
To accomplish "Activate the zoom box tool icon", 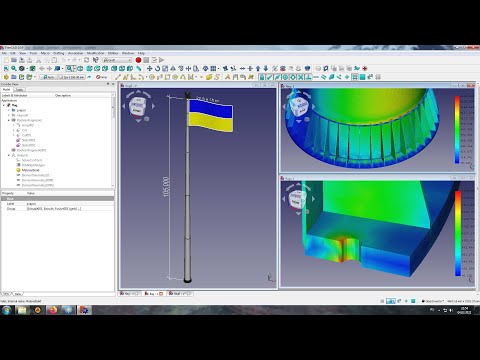I will pos(69,68).
